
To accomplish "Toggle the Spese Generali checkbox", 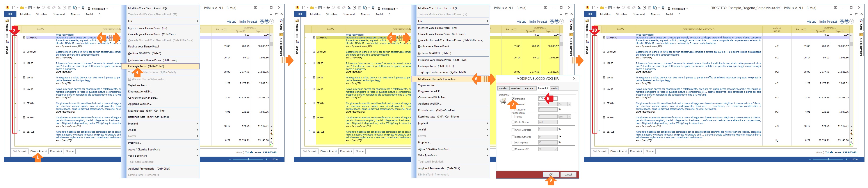I will coord(513,137).
